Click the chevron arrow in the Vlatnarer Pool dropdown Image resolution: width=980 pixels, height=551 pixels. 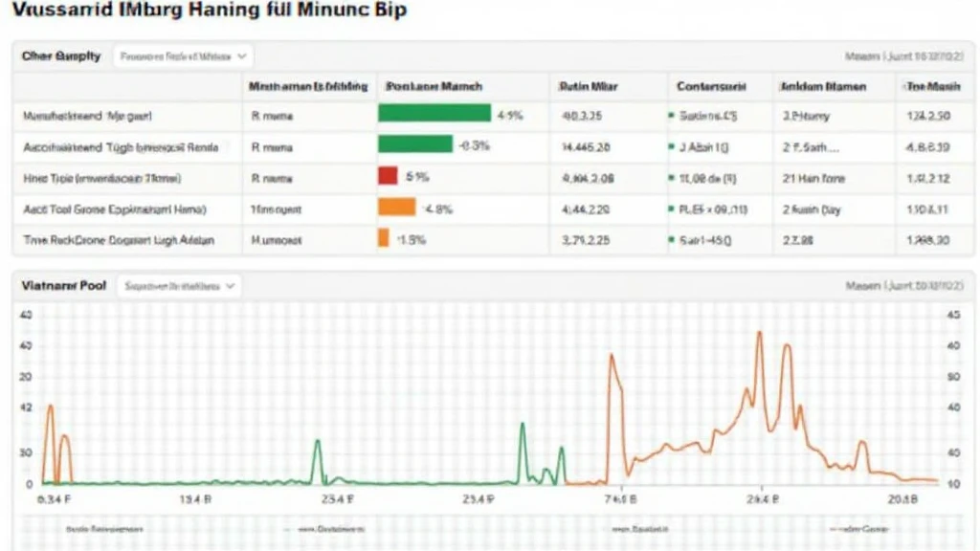(x=230, y=286)
